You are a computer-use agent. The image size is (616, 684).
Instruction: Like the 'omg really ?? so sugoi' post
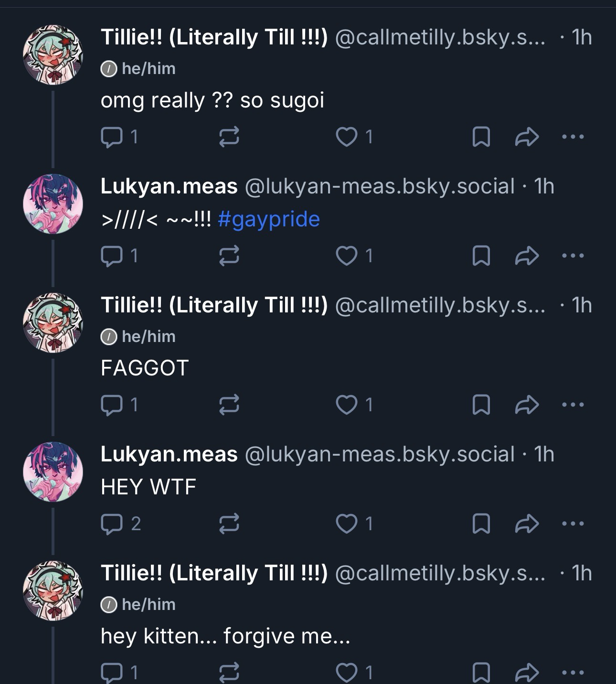pyautogui.click(x=354, y=137)
